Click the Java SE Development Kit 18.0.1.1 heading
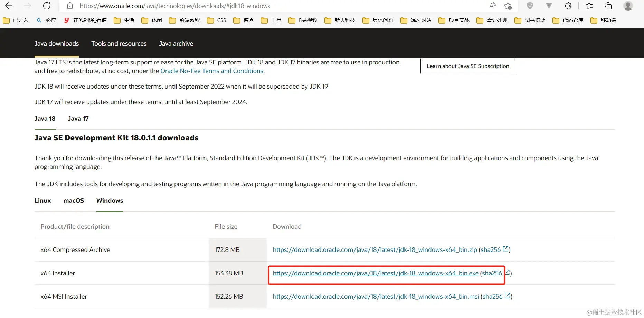The image size is (644, 318). coord(116,138)
